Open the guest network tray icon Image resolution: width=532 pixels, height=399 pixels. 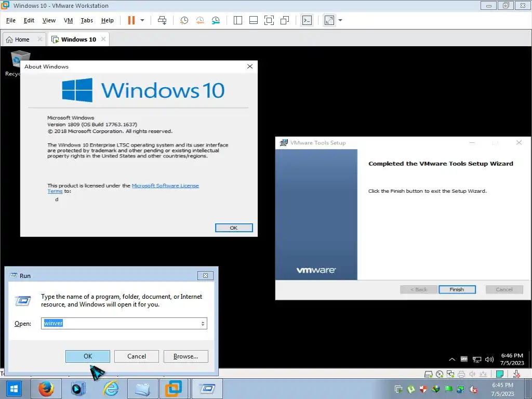pyautogui.click(x=477, y=360)
